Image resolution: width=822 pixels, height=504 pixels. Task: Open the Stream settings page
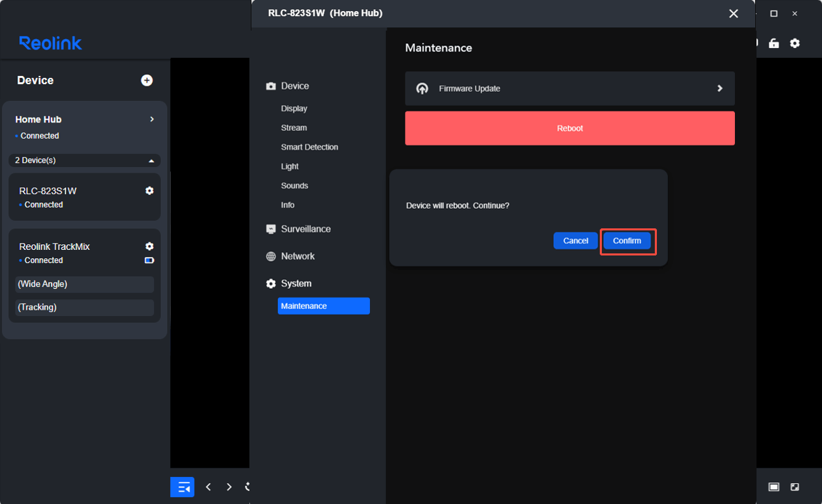(294, 128)
